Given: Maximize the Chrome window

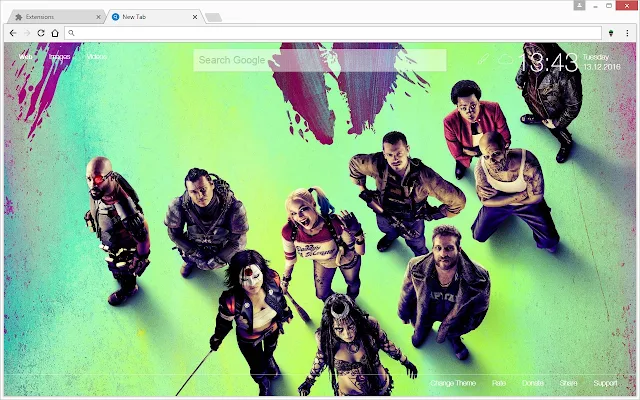Looking at the screenshot, I should 609,6.
